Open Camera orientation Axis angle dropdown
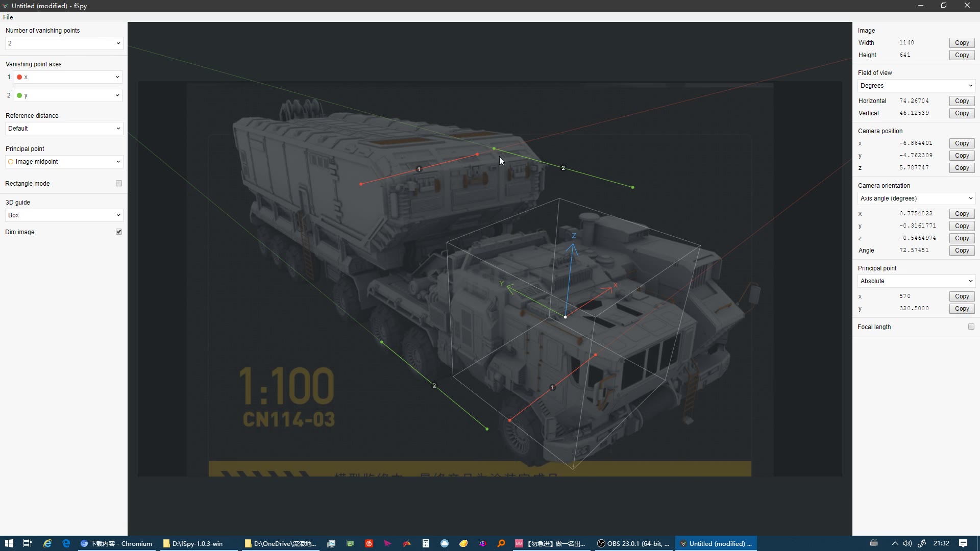Viewport: 980px width, 551px height. pos(916,198)
